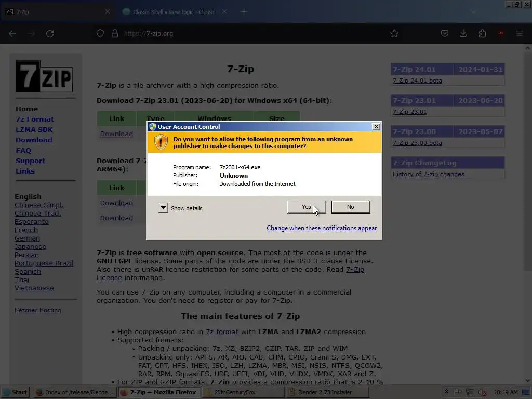This screenshot has width=532, height=399.
Task: Open 'Change when these notifications appear' link
Action: [321, 228]
